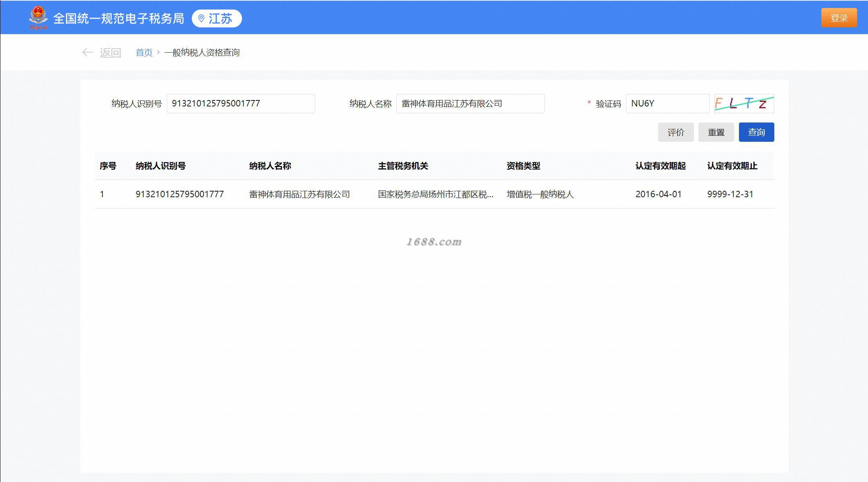Click the tax bureau emblem logo
The height and width of the screenshot is (482, 868).
coord(38,18)
